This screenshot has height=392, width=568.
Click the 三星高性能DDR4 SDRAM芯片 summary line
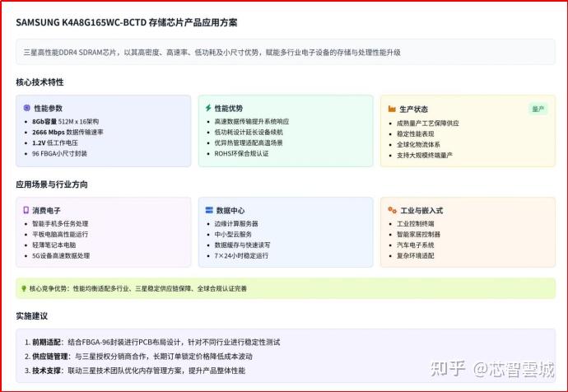(x=212, y=53)
